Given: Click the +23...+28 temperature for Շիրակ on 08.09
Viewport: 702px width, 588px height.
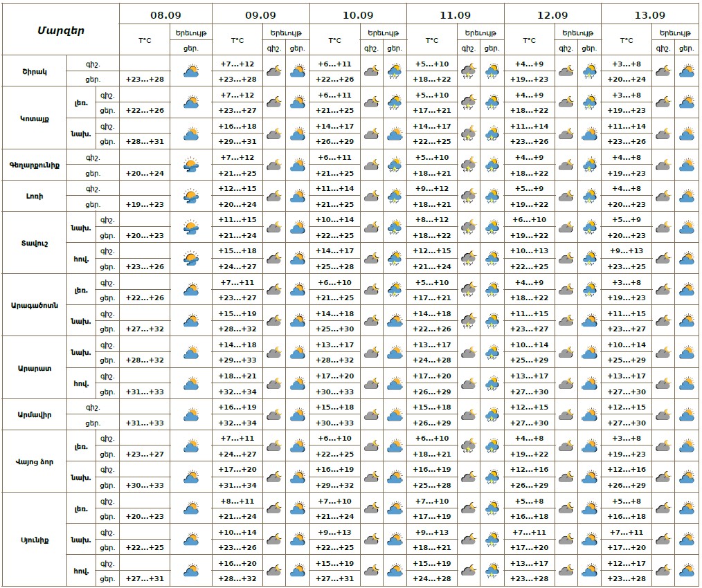Looking at the screenshot, I should tap(145, 79).
